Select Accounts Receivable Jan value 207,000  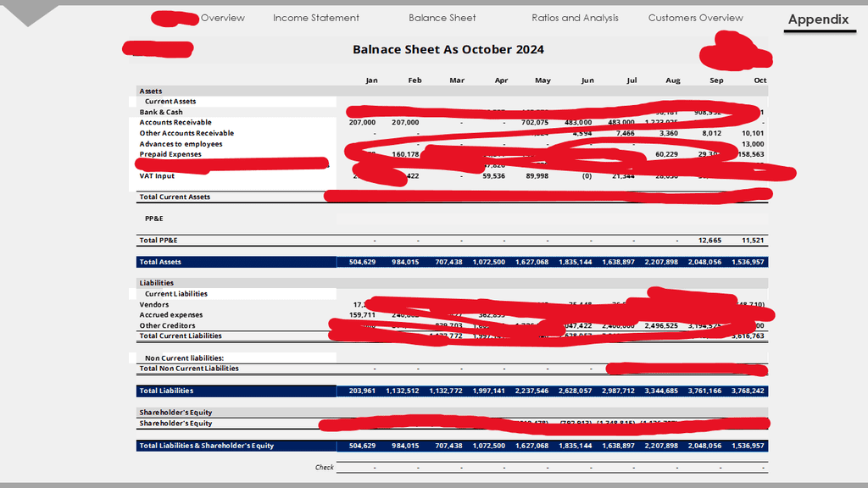(362, 122)
